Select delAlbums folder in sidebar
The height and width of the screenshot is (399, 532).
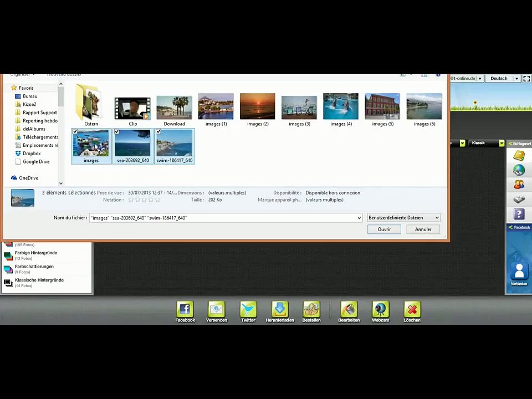click(x=30, y=129)
